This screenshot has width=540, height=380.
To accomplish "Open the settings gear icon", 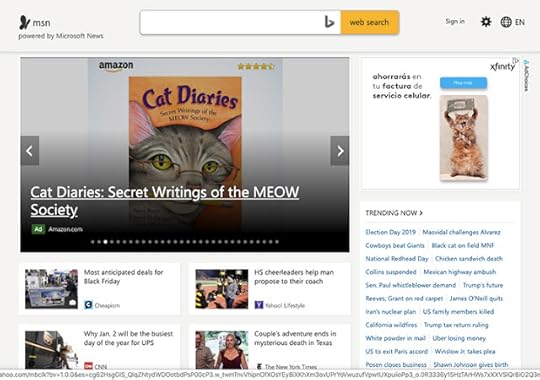I will [486, 22].
